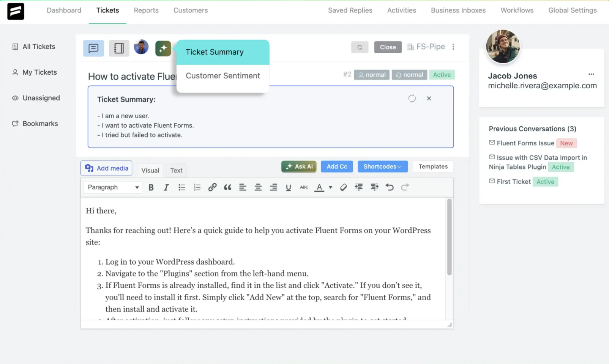This screenshot has width=609, height=364.
Task: Open ticket more options three-dot menu
Action: click(x=453, y=47)
